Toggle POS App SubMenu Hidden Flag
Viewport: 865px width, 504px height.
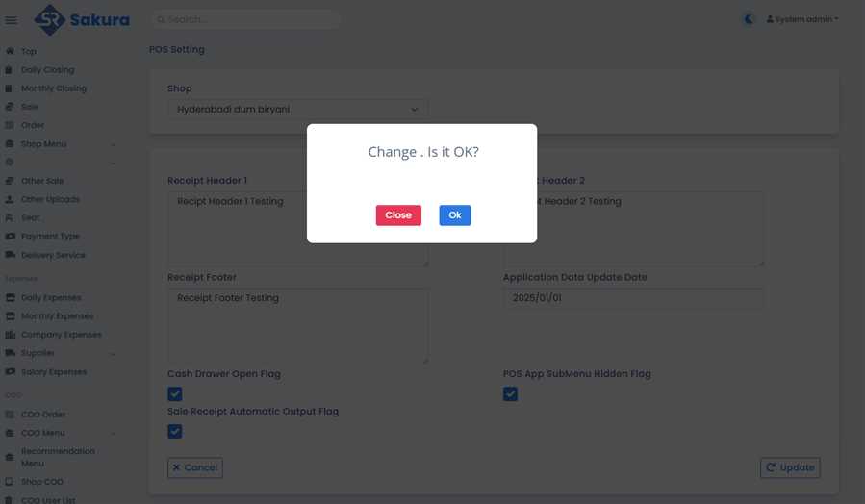click(510, 394)
